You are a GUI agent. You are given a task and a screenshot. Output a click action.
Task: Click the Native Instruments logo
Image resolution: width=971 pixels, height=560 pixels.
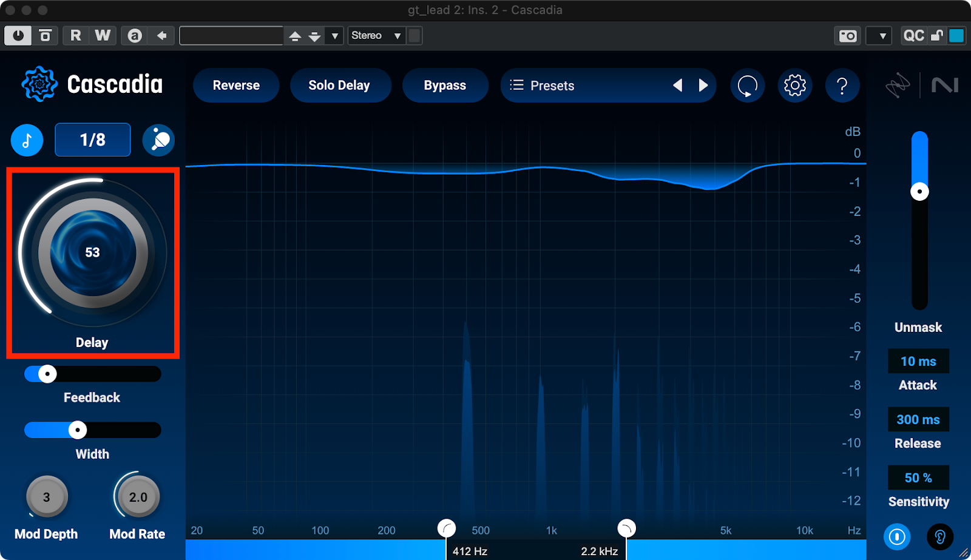(945, 86)
